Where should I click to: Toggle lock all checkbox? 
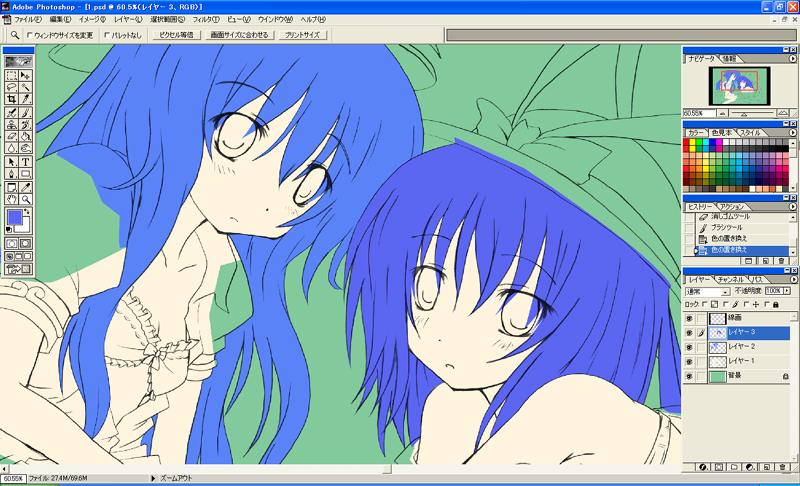tap(767, 304)
